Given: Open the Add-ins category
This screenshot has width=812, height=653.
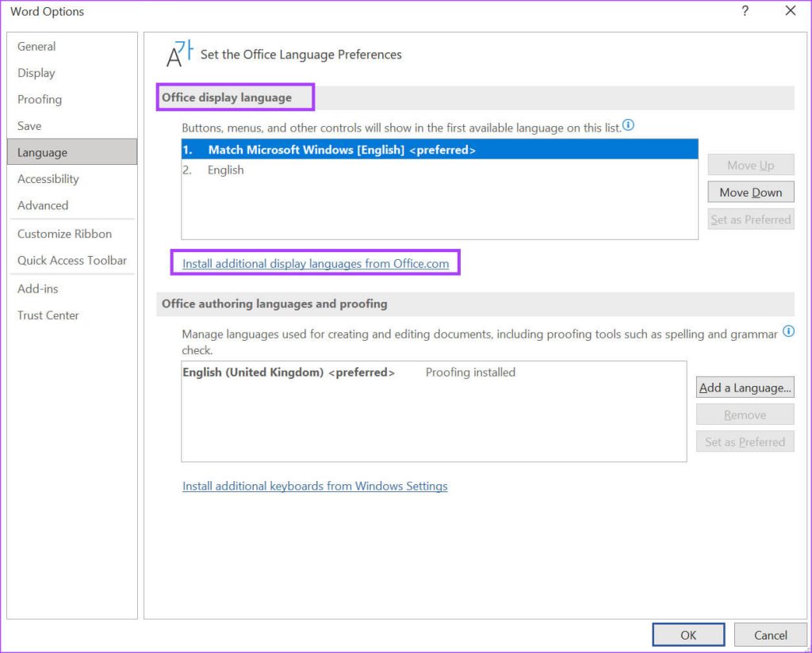Looking at the screenshot, I should coord(72,288).
